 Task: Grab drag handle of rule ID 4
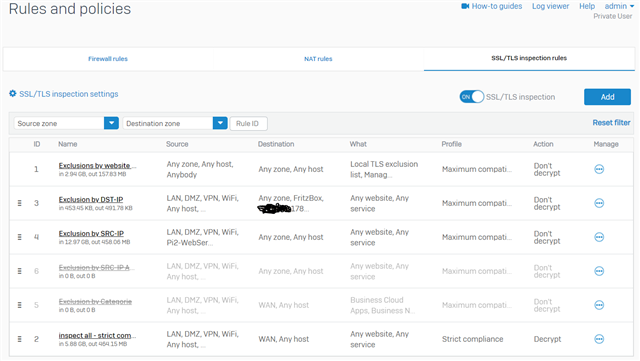pos(19,237)
